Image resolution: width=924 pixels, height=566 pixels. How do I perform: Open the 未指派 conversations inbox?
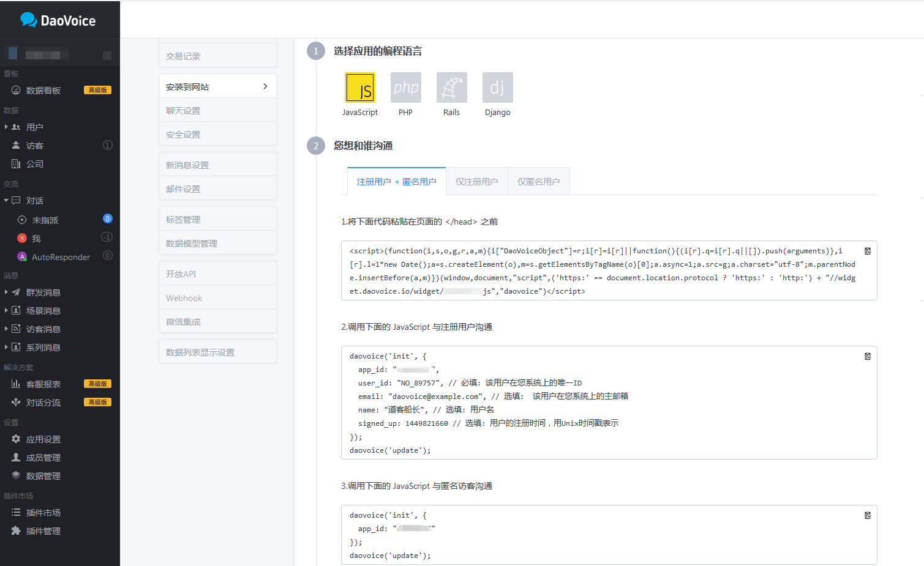coord(45,220)
